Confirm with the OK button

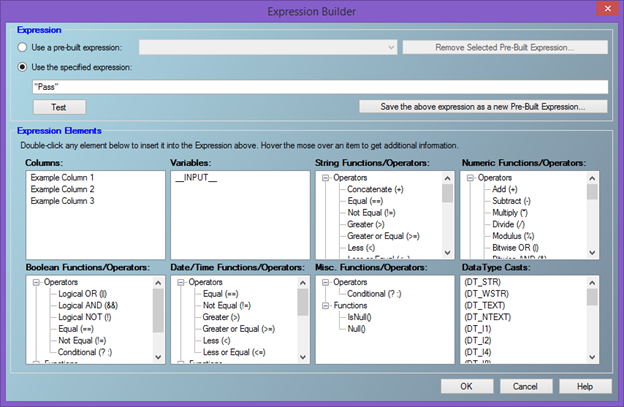pyautogui.click(x=466, y=385)
